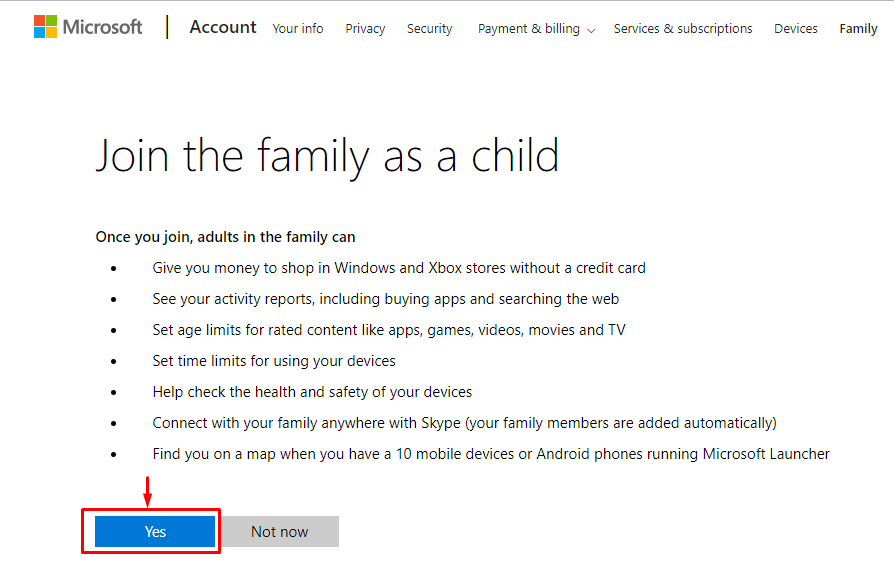
Task: Click Yes to join the family
Action: coord(155,531)
